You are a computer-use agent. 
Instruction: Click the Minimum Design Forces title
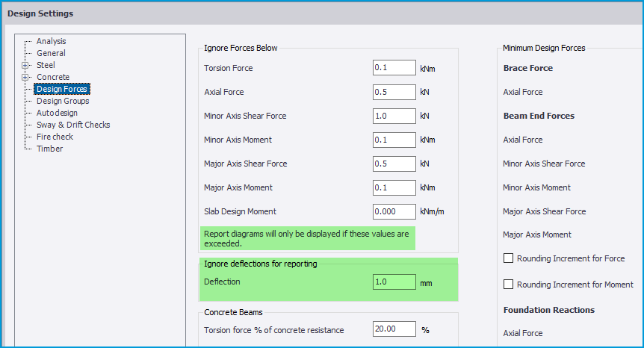tap(544, 48)
